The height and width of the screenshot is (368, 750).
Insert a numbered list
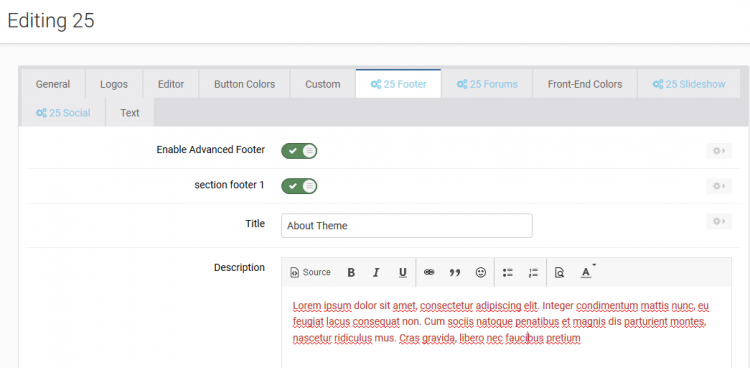click(533, 272)
